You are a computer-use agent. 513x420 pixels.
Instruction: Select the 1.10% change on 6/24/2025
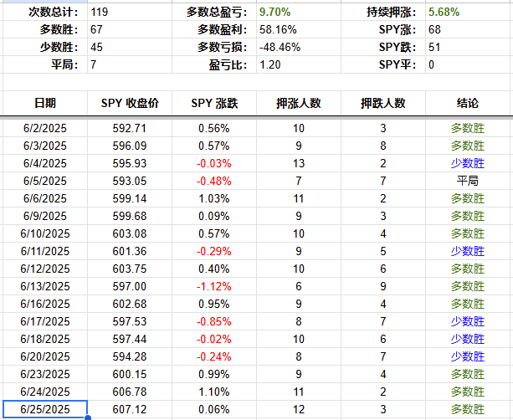tap(214, 391)
